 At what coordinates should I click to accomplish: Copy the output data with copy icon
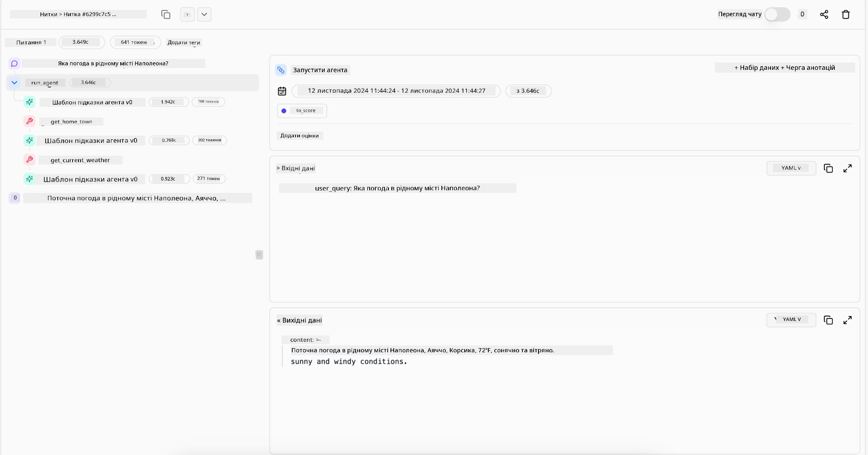pos(829,320)
